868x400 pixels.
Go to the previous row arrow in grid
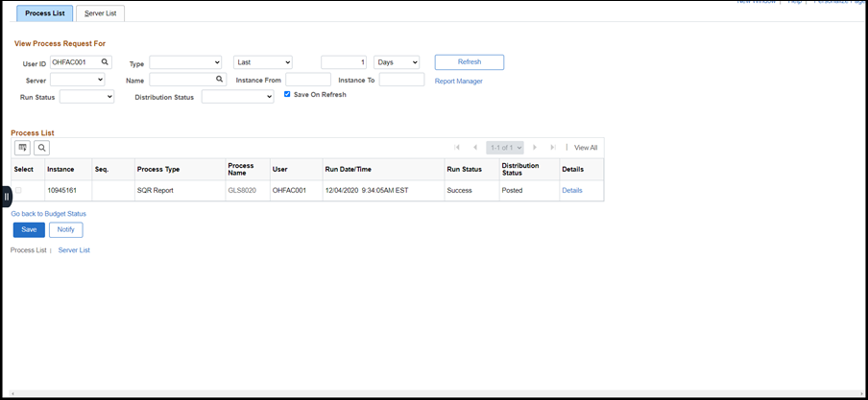(x=474, y=148)
